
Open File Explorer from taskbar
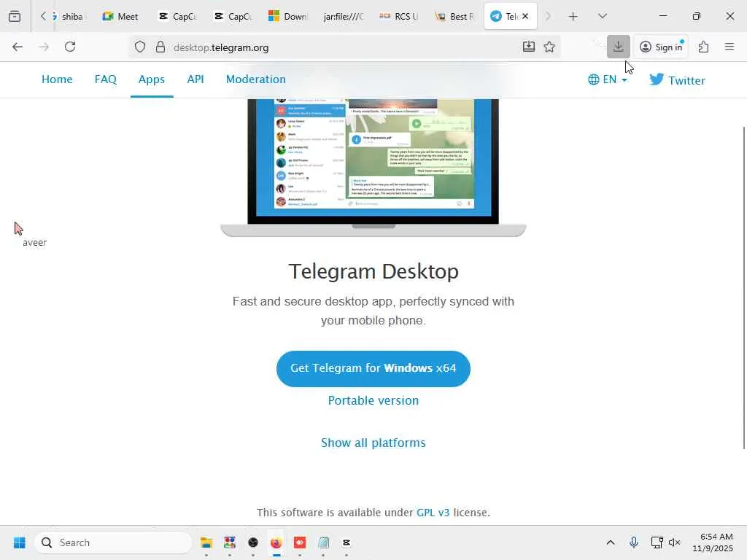206,542
